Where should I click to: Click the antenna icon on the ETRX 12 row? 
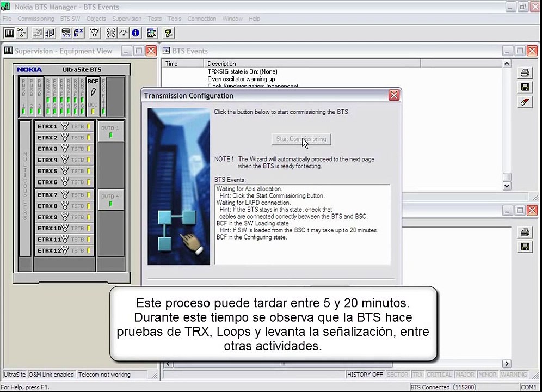tap(65, 250)
